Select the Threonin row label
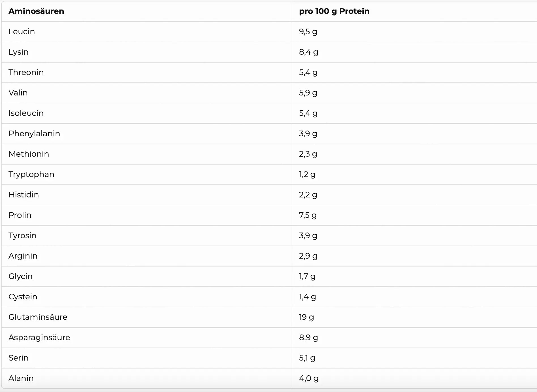Viewport: 537px width, 392px height. tap(26, 73)
